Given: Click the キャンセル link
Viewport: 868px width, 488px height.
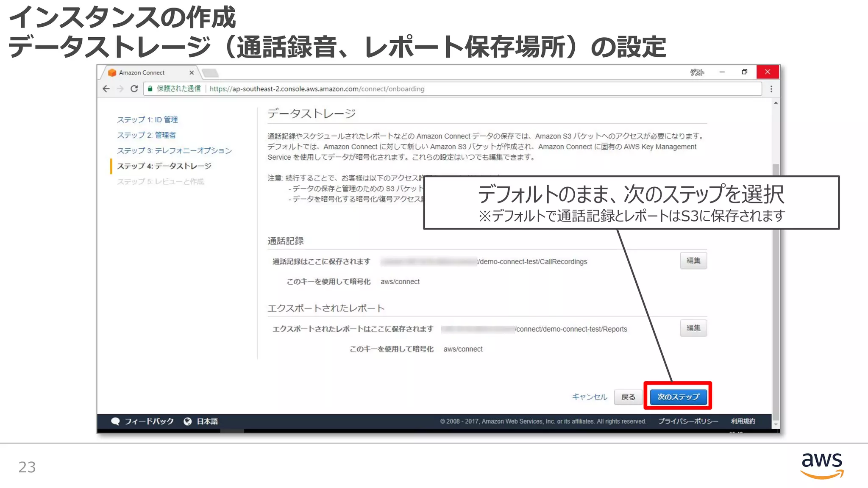Looking at the screenshot, I should click(590, 397).
